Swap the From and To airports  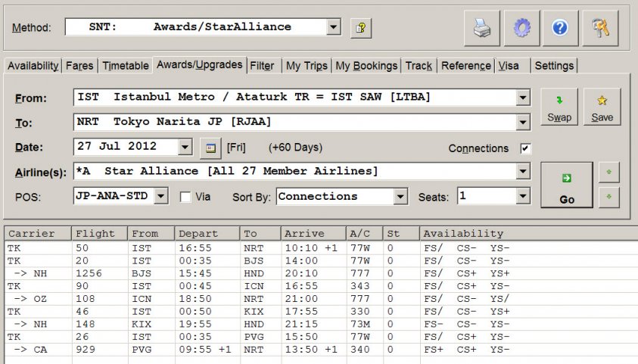(x=559, y=107)
